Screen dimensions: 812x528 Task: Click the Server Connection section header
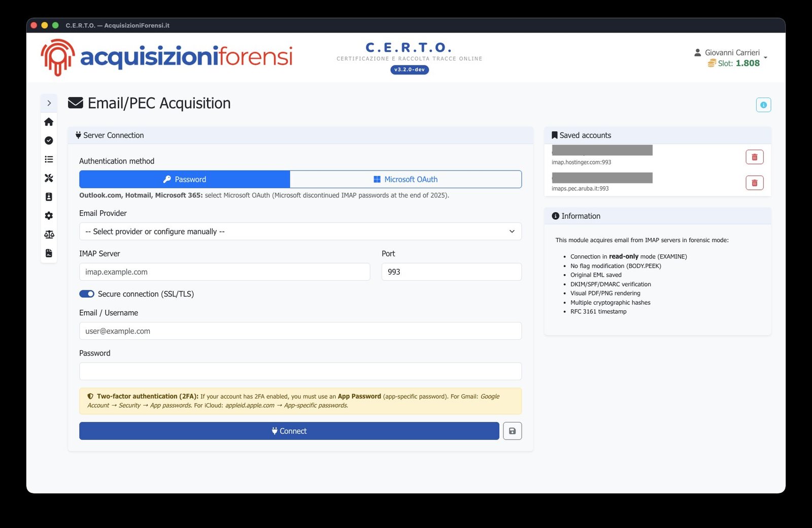[300, 135]
